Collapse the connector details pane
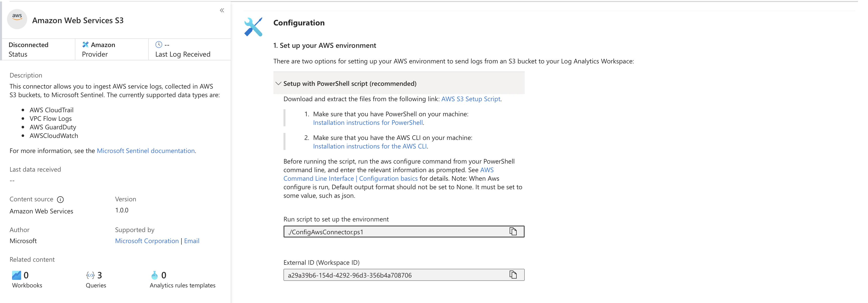This screenshot has height=303, width=868. click(222, 10)
